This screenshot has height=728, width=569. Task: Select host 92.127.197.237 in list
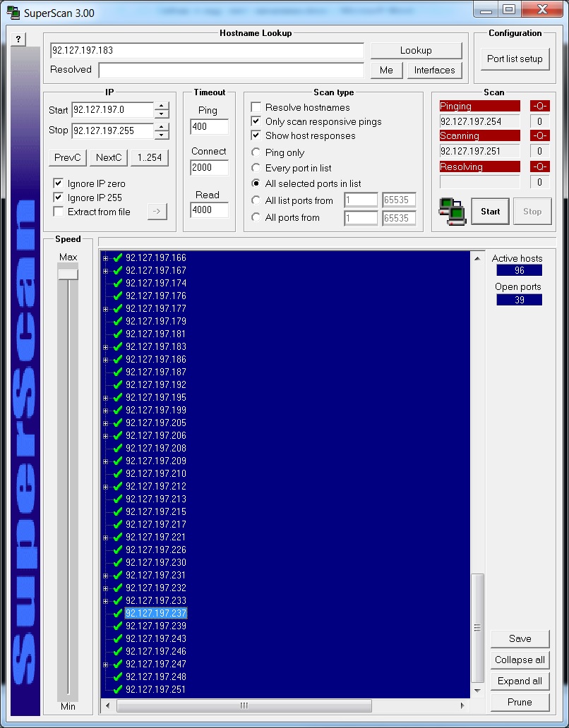point(155,613)
